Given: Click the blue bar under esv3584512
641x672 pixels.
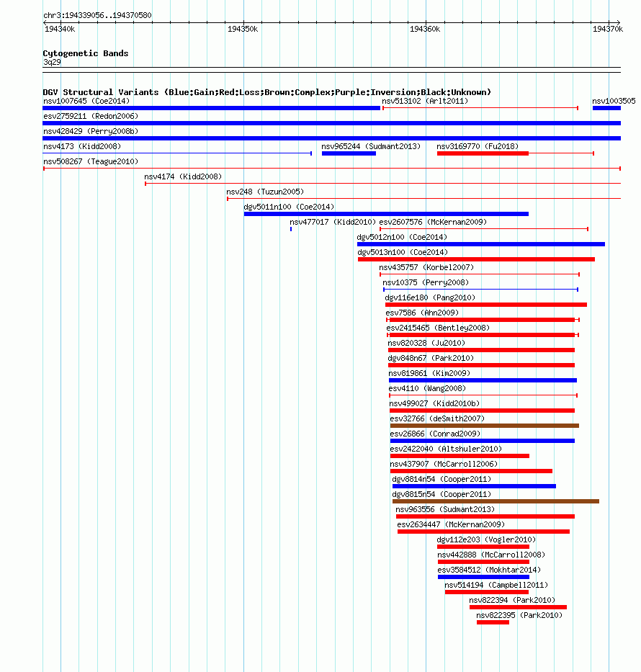Looking at the screenshot, I should 483,577.
